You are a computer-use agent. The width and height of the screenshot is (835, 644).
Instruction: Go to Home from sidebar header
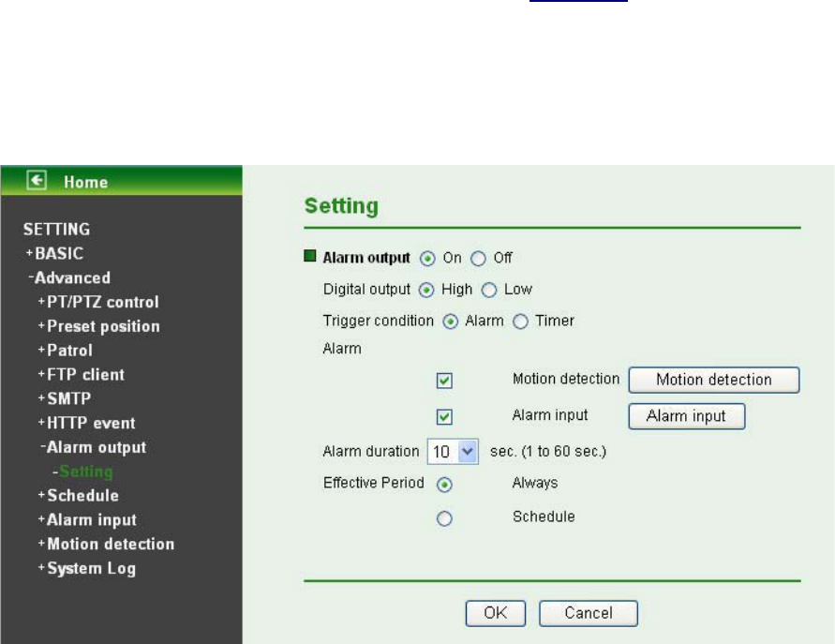(x=85, y=182)
